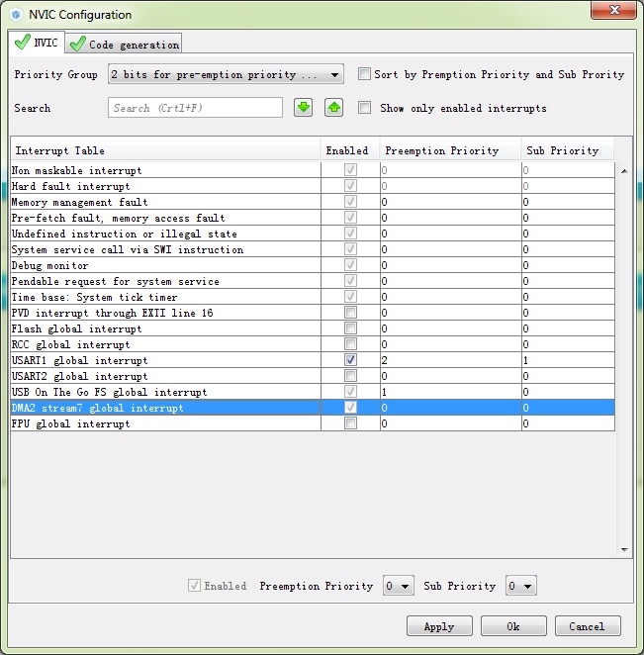This screenshot has height=655, width=644.
Task: Select the USART1 global interrupt row
Action: [313, 360]
